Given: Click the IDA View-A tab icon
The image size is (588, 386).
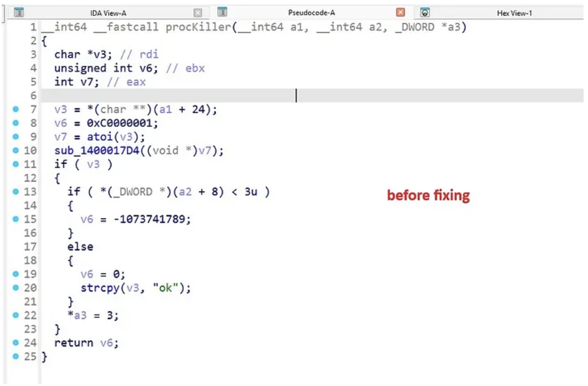Looking at the screenshot, I should [19, 12].
